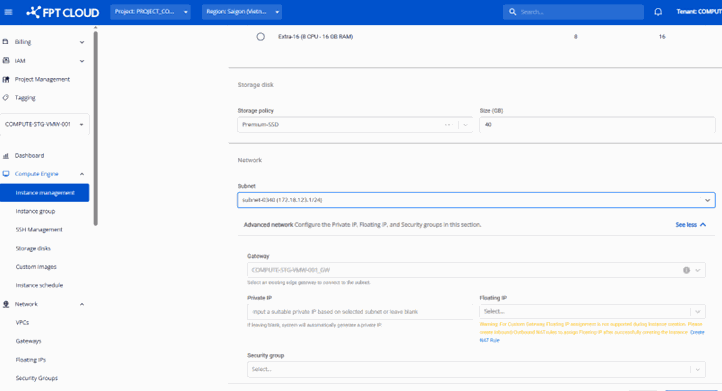Viewport: 722px width, 391px height.
Task: Click Extra-16 (8 CPU - 16 GB RAM) text
Action: 315,36
